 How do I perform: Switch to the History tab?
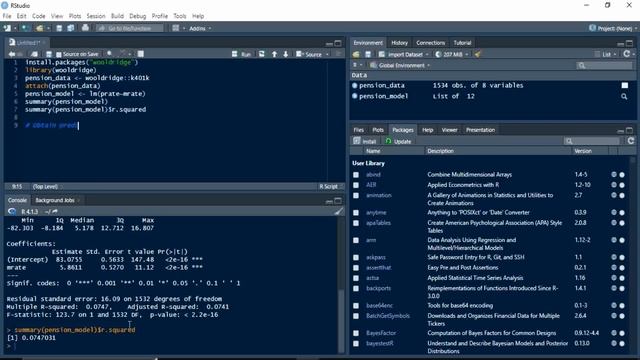pyautogui.click(x=399, y=43)
